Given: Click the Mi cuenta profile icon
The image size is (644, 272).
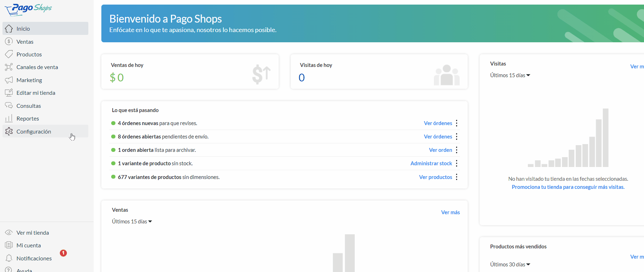Looking at the screenshot, I should tap(9, 245).
